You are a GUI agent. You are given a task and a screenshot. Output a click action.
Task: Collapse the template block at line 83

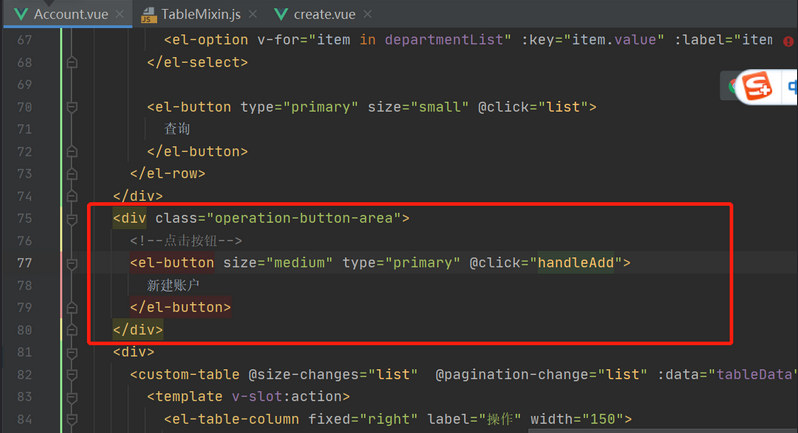(72, 396)
